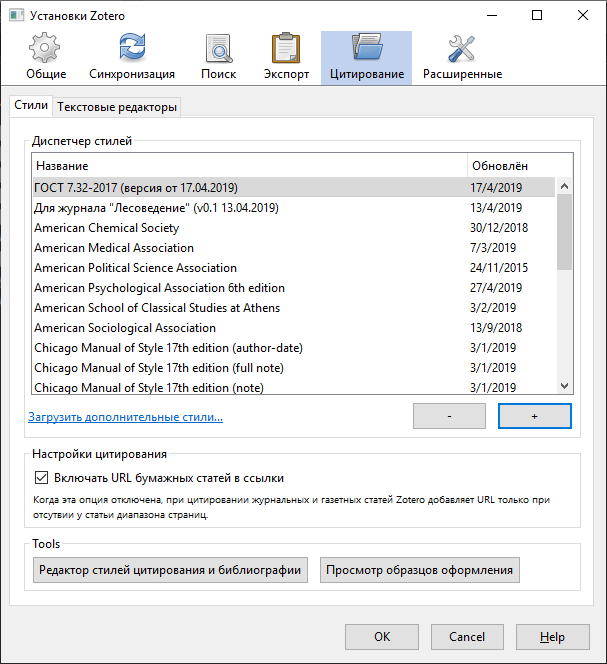Select Chicago Manual of Style 17th (author-date)
The height and width of the screenshot is (664, 607).
pos(294,348)
